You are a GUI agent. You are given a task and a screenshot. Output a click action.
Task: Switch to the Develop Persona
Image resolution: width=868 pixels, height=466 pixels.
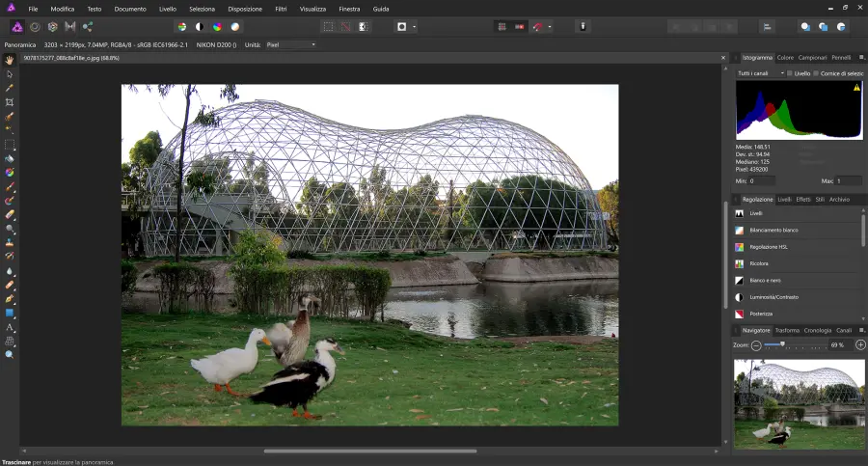(x=53, y=27)
